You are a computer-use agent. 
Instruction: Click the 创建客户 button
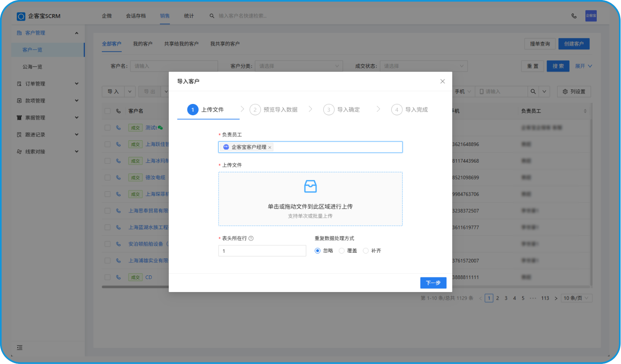tap(574, 44)
